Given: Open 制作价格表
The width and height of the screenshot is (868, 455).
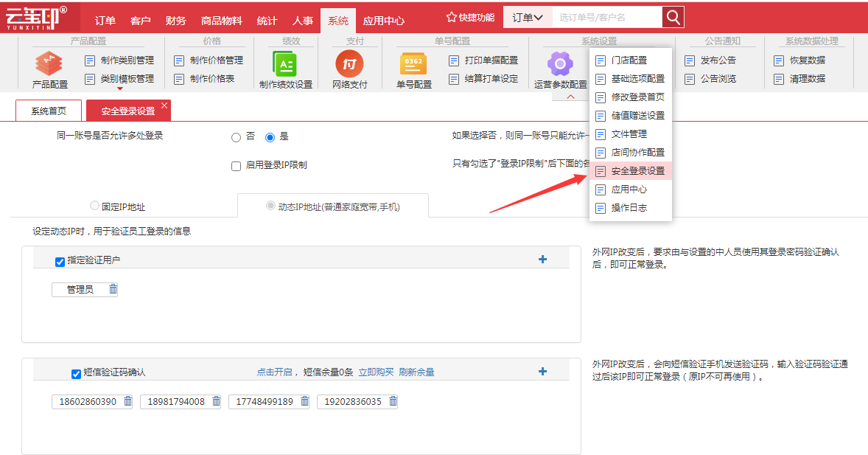Looking at the screenshot, I should coord(204,79).
